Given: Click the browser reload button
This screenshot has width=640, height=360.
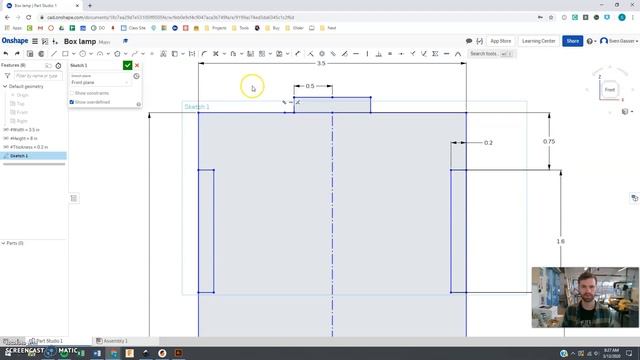Looking at the screenshot, I should (29, 18).
